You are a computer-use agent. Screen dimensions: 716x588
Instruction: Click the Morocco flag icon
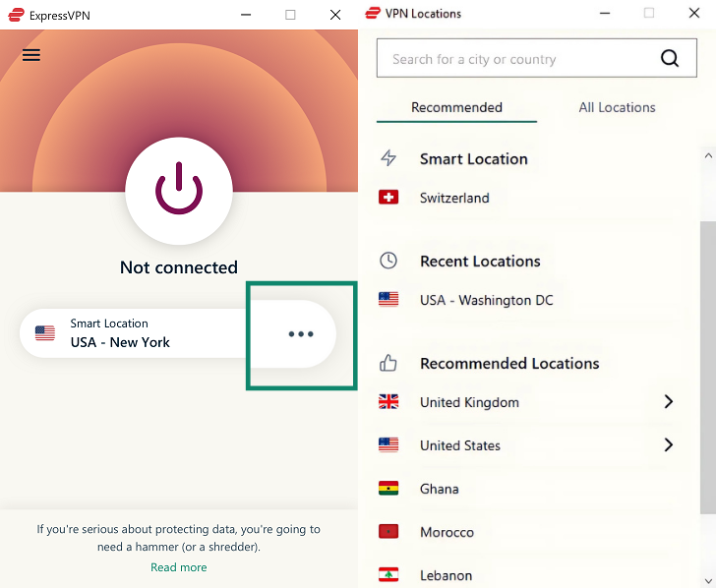pyautogui.click(x=388, y=532)
